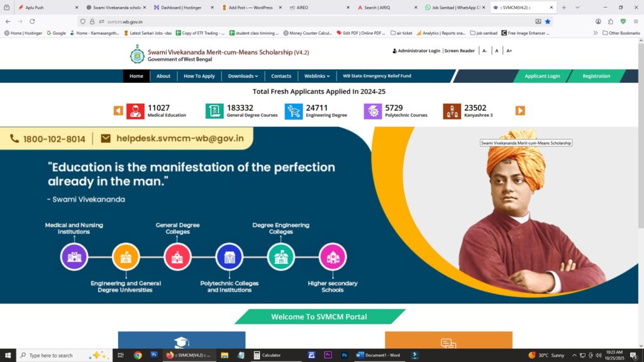Screen dimensions: 644x362
Task: Switch to the Dashboard Hostinger tab
Action: pyautogui.click(x=181, y=8)
